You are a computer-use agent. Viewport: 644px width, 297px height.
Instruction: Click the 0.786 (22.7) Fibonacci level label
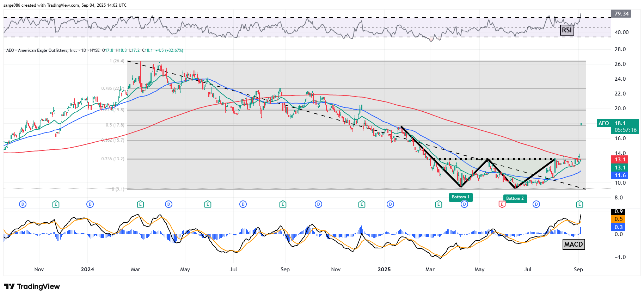[x=112, y=88]
